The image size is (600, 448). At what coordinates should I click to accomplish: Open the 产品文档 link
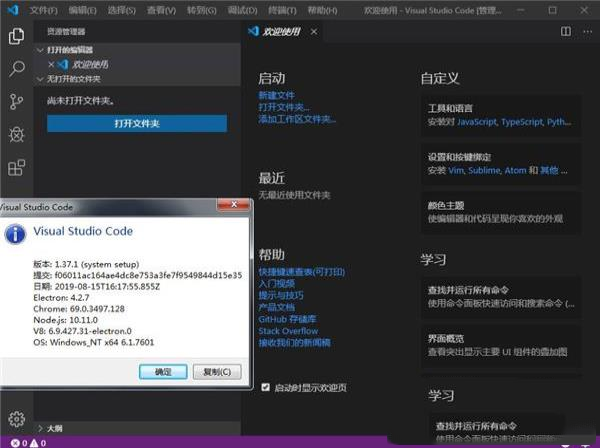tap(277, 307)
